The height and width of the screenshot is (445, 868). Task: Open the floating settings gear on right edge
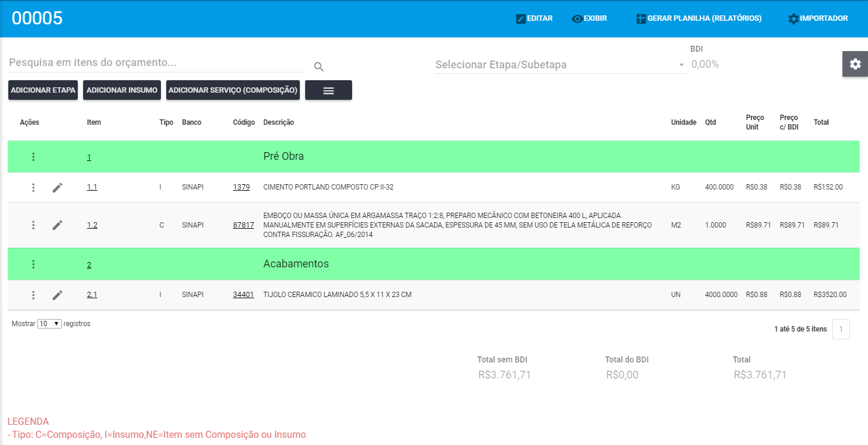(x=855, y=64)
